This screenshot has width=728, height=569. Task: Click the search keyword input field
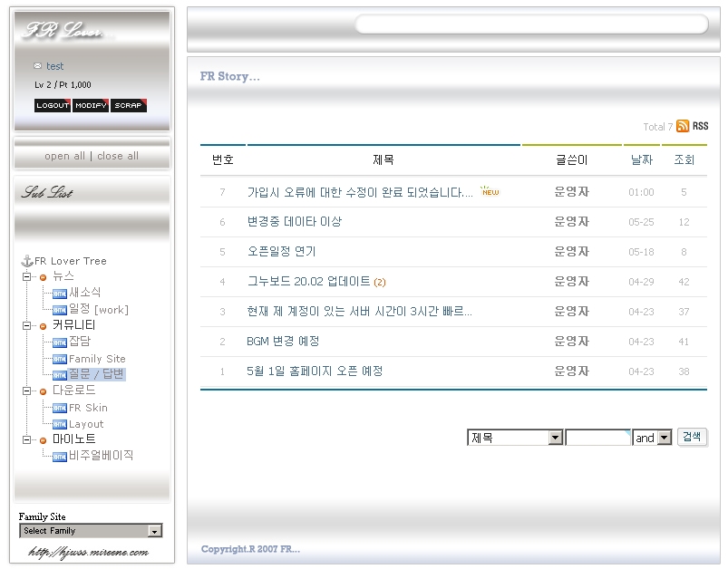click(x=598, y=438)
